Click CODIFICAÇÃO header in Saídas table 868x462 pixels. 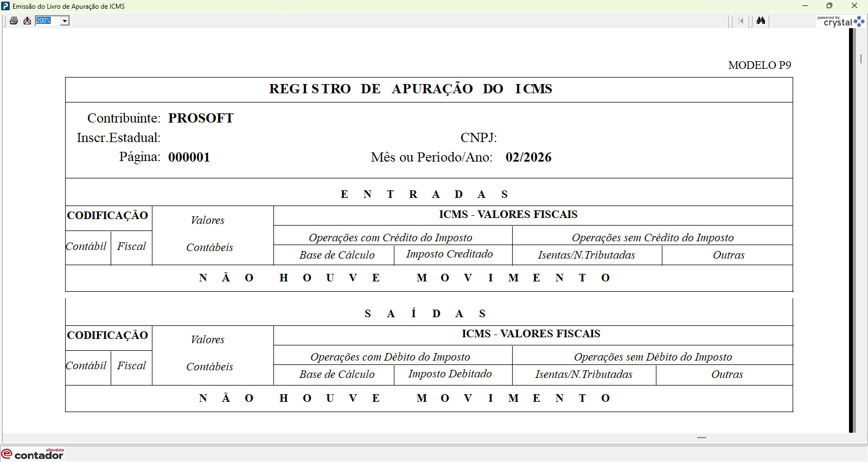click(x=107, y=335)
